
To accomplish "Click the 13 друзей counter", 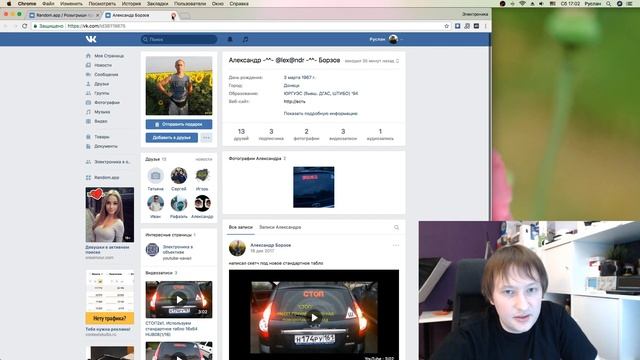I will pyautogui.click(x=241, y=134).
